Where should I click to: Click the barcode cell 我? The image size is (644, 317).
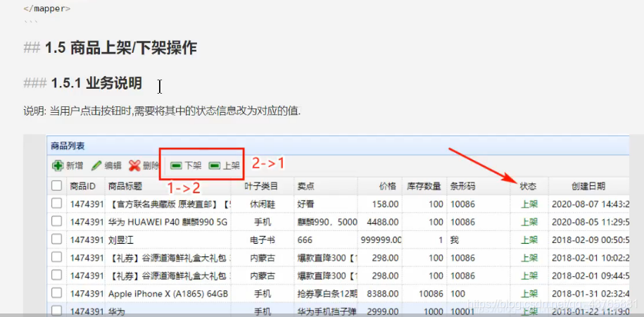pyautogui.click(x=454, y=240)
